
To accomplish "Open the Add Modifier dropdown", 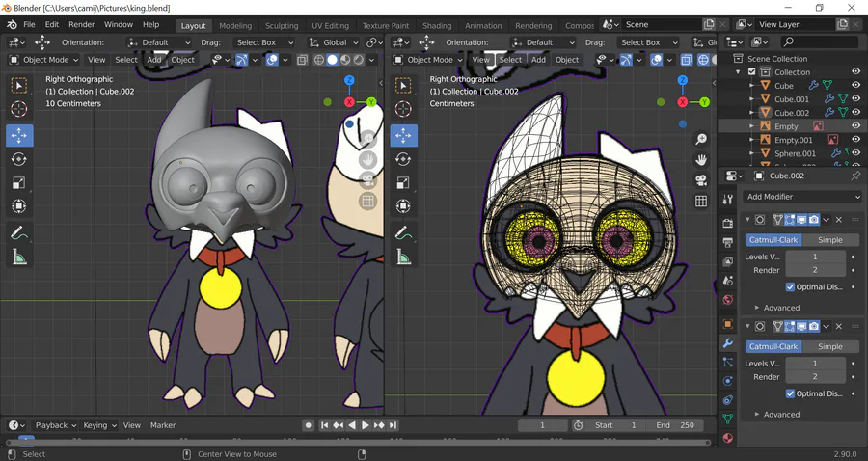I will pos(802,197).
